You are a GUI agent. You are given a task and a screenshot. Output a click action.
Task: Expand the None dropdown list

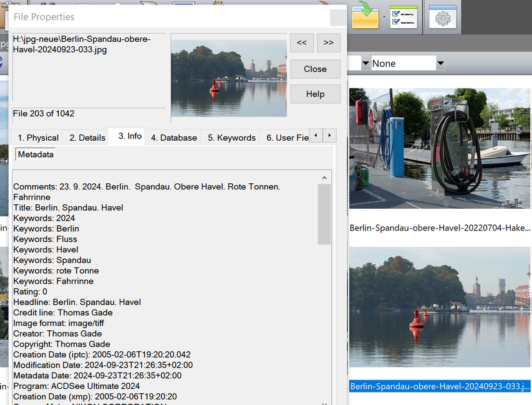tap(440, 64)
